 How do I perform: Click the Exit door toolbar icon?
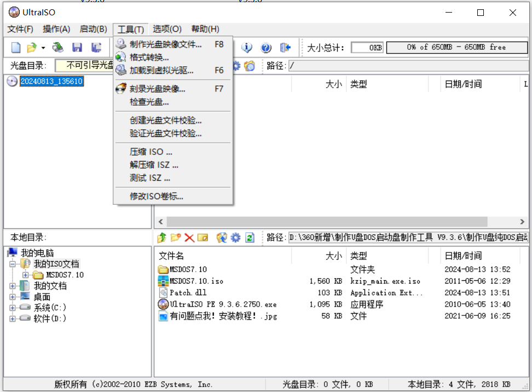tap(285, 48)
